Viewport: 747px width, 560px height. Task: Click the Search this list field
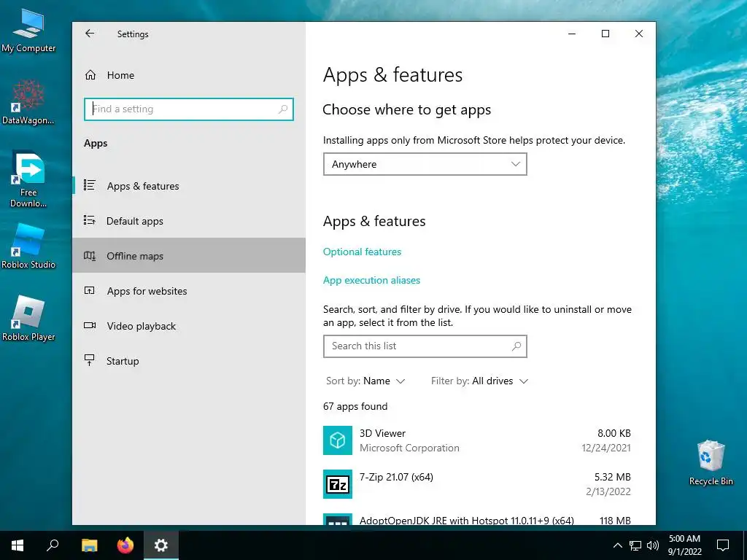(x=425, y=346)
